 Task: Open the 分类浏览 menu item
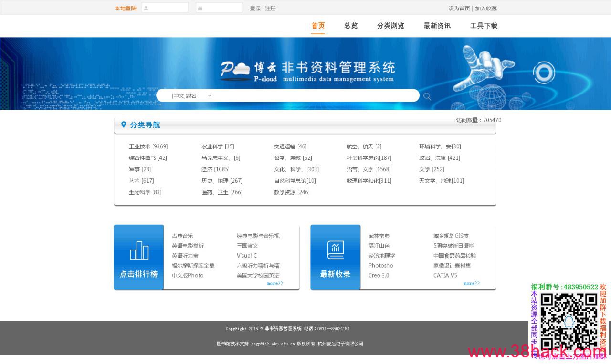[390, 26]
